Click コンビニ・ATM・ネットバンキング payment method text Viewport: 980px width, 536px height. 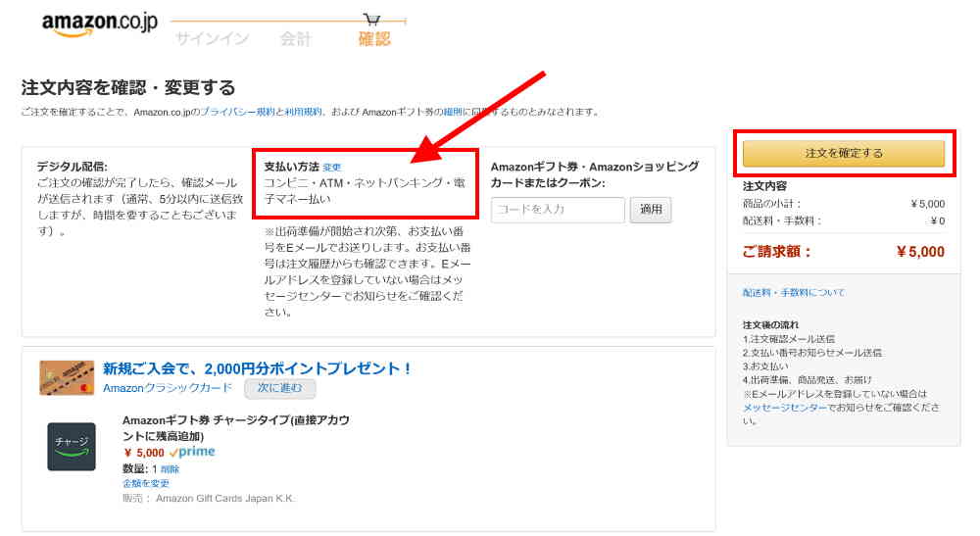[x=365, y=191]
